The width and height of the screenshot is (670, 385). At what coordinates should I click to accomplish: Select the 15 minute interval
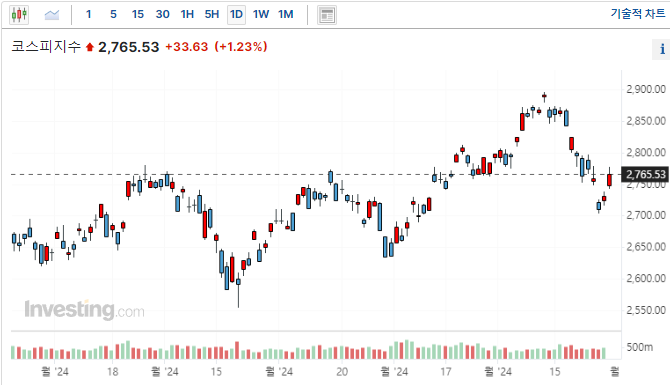point(138,15)
